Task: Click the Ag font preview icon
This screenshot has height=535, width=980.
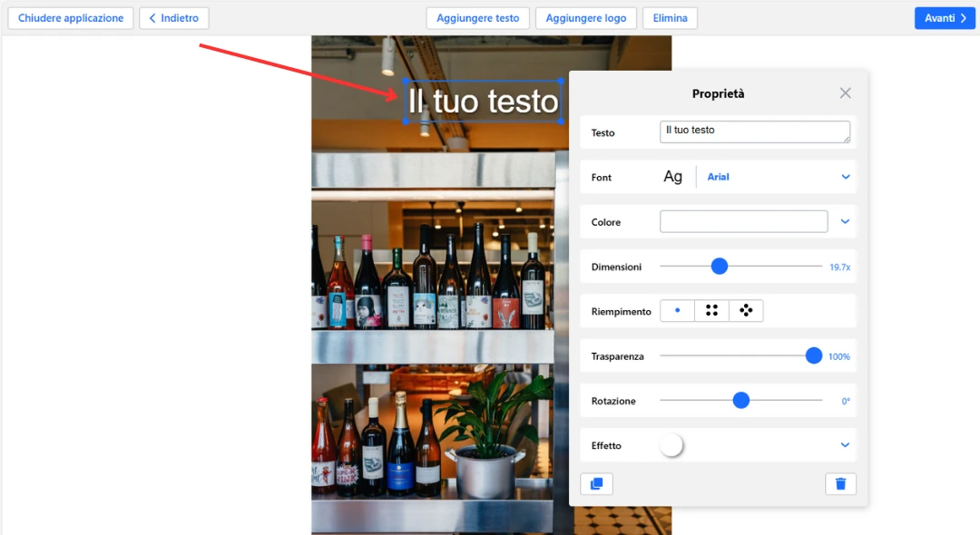Action: [x=672, y=177]
